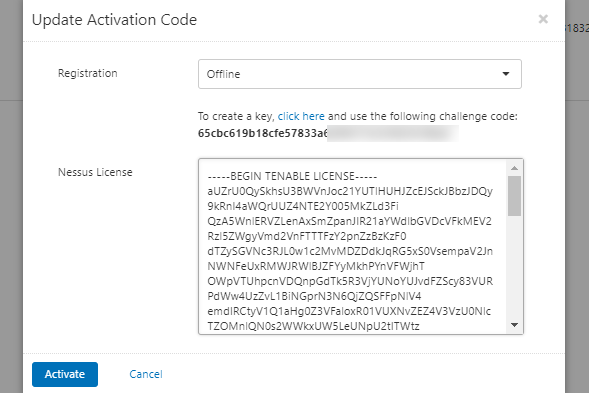Follow the 'click here' link to create a key
Image resolution: width=589 pixels, height=393 pixels.
[x=301, y=116]
